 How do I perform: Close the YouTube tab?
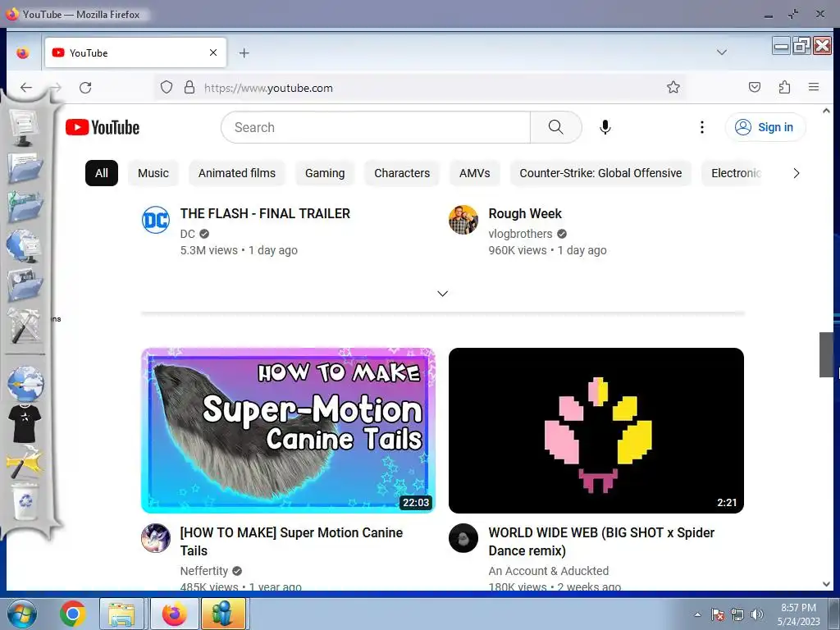tap(213, 52)
